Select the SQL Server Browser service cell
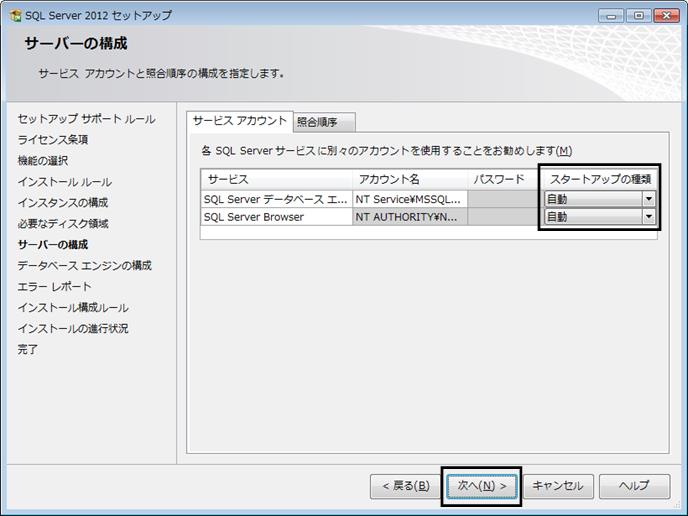 (x=276, y=216)
